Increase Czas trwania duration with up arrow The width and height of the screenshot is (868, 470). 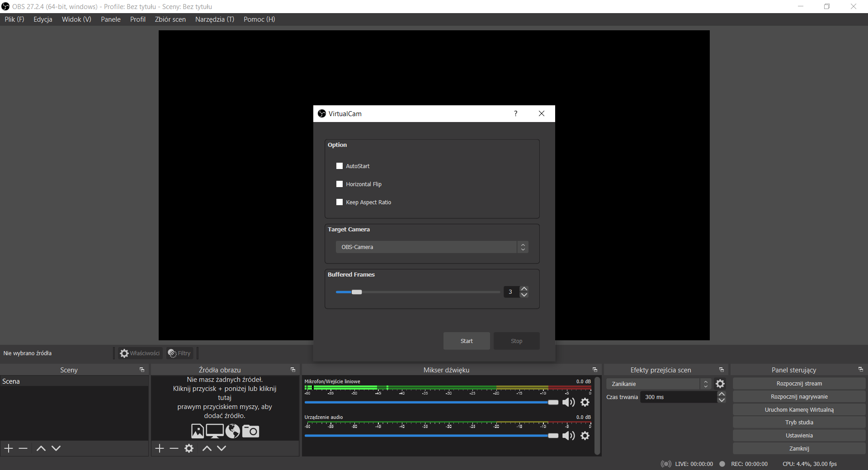pos(722,394)
